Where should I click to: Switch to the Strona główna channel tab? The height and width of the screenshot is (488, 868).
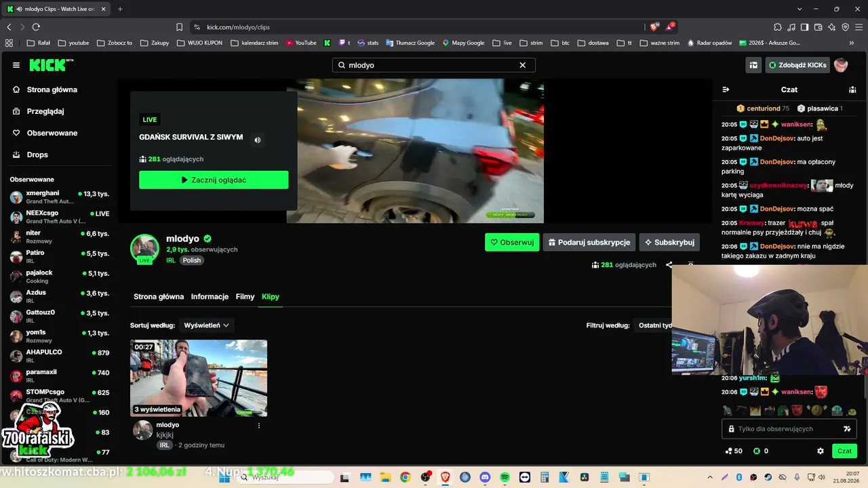(x=159, y=297)
